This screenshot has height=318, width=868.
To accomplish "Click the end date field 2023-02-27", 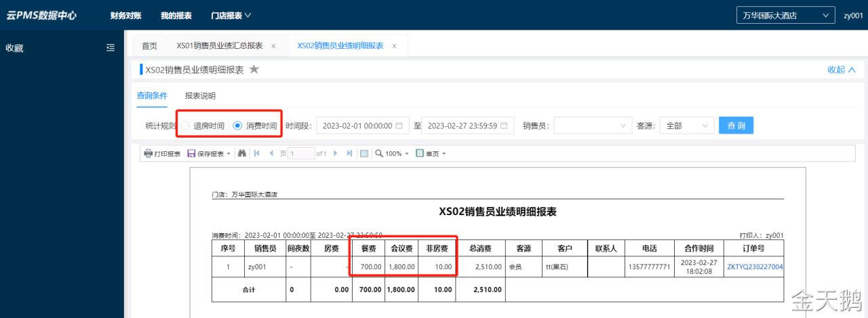I will 468,125.
